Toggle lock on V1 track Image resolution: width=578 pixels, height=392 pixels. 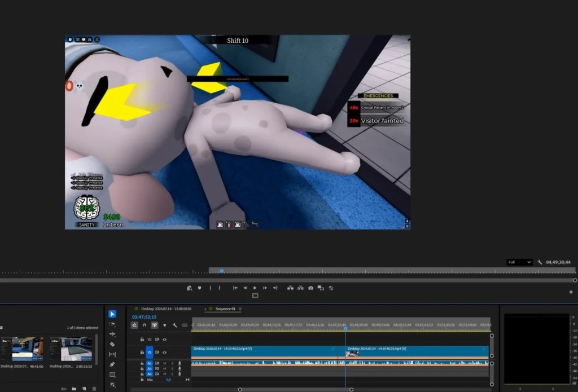[142, 352]
